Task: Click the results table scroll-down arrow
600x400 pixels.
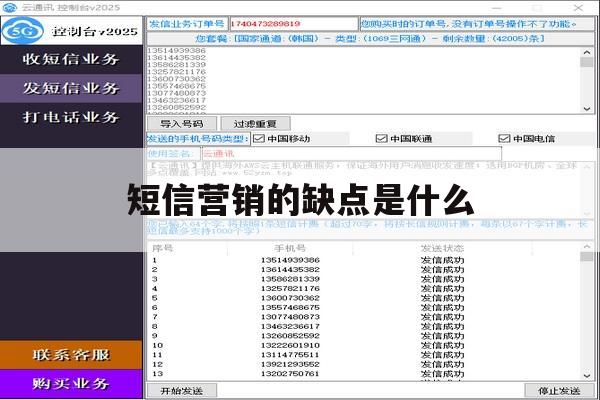Action: click(x=587, y=376)
